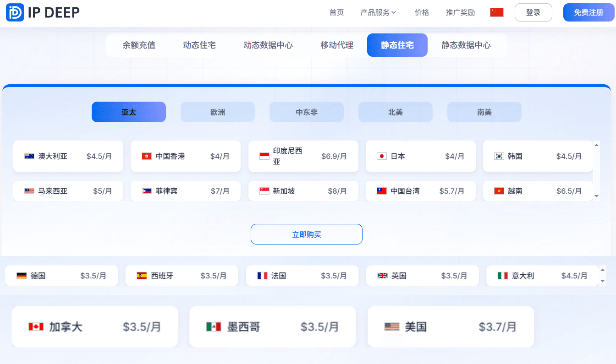Click the South Korea flag icon
616x364 pixels.
coord(499,156)
